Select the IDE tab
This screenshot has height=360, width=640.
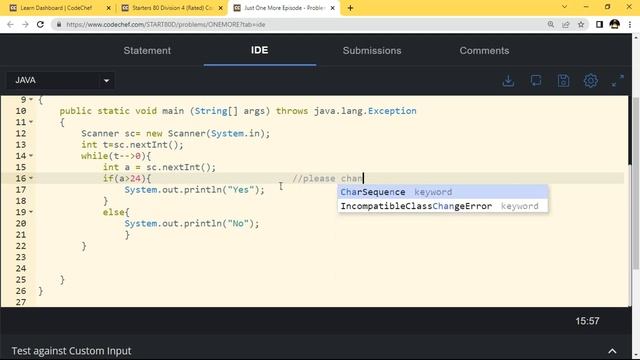(x=260, y=50)
